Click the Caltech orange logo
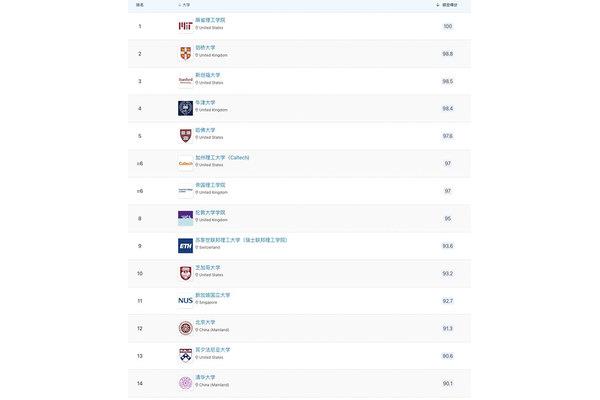The image size is (600, 400). 186,163
